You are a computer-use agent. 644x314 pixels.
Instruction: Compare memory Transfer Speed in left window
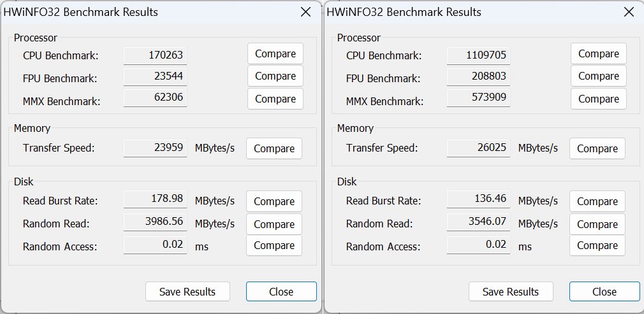coord(274,148)
